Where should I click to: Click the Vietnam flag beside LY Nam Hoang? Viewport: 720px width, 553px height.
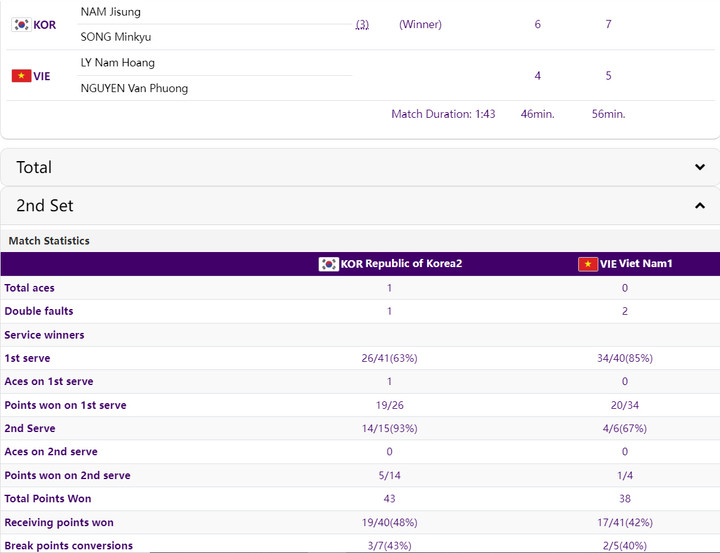(x=20, y=76)
